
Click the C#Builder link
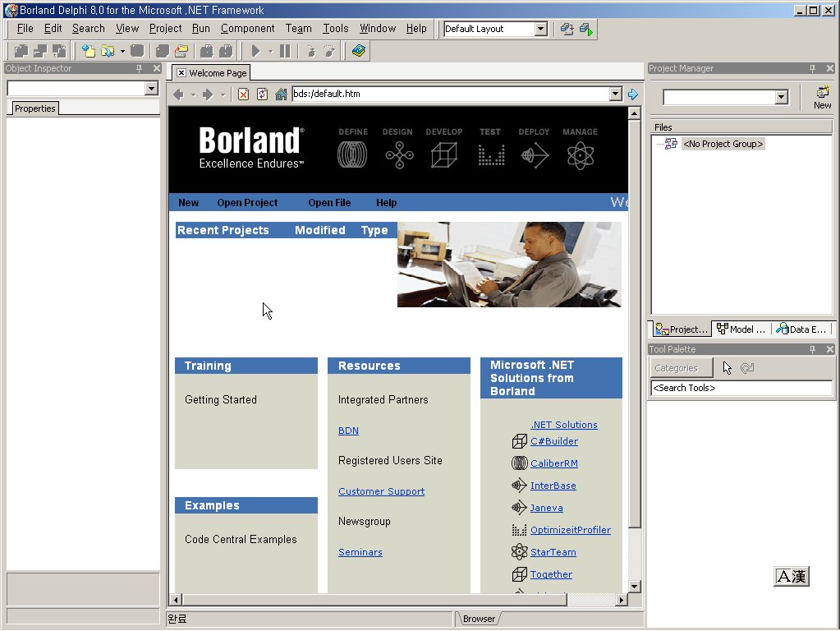point(553,441)
